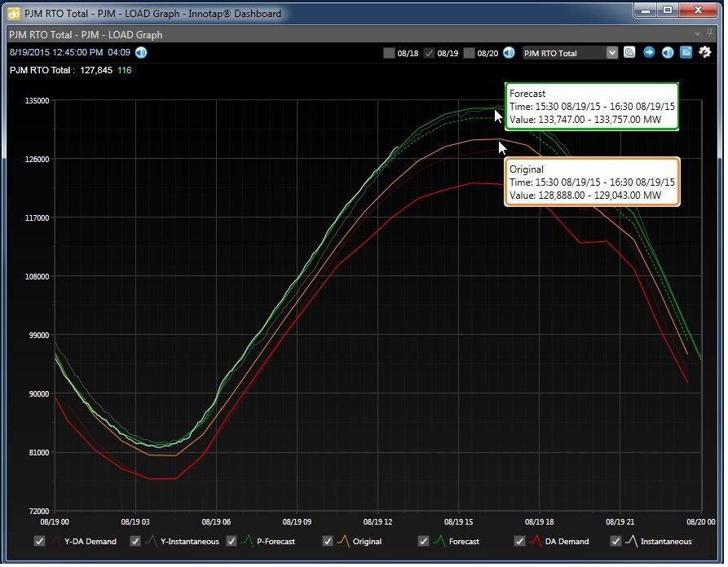Click the '99000' y-axis label
Screen dimensions: 728x567
[38, 336]
